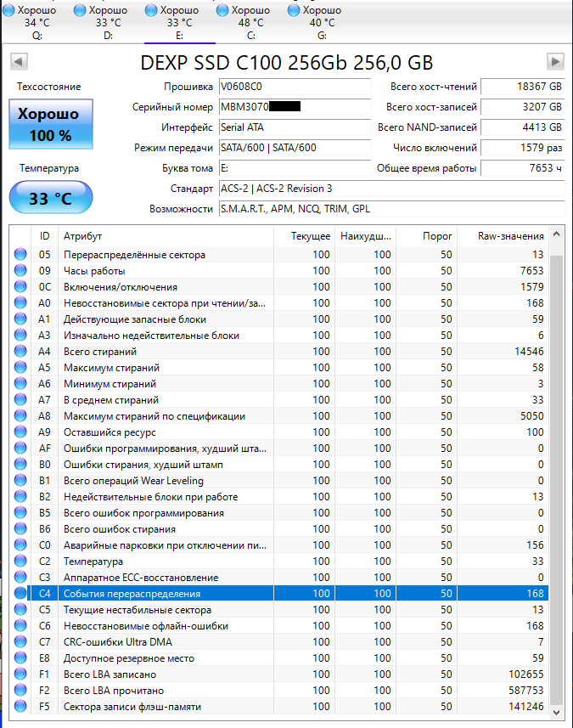Screen dimensions: 573x728
Task: Click the status orb for C2 Температура
Action: pyautogui.click(x=20, y=562)
